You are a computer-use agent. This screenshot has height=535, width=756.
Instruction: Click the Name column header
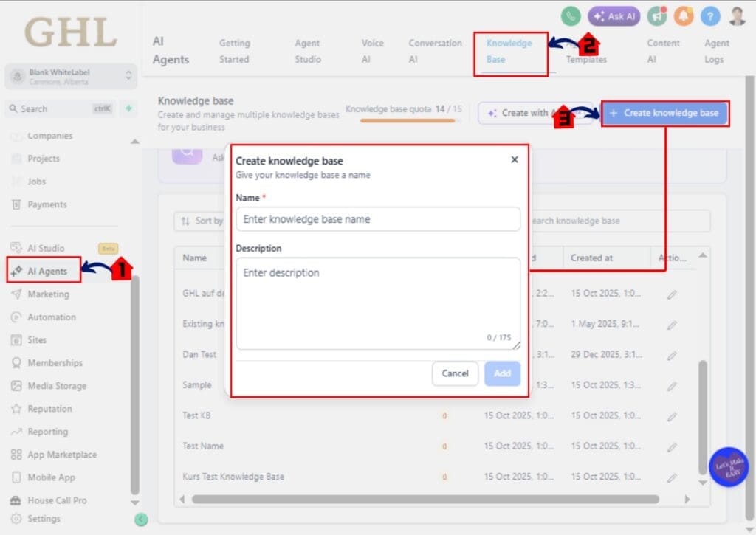pyautogui.click(x=195, y=258)
